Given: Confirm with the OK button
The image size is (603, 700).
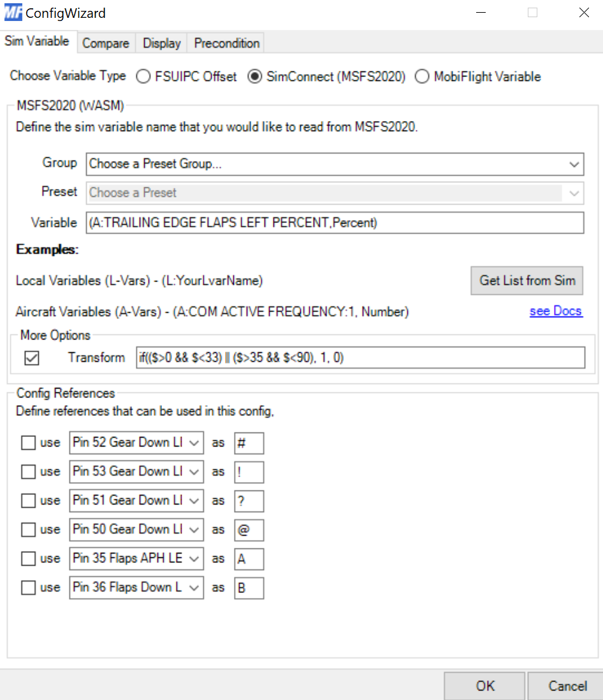Looking at the screenshot, I should (484, 686).
